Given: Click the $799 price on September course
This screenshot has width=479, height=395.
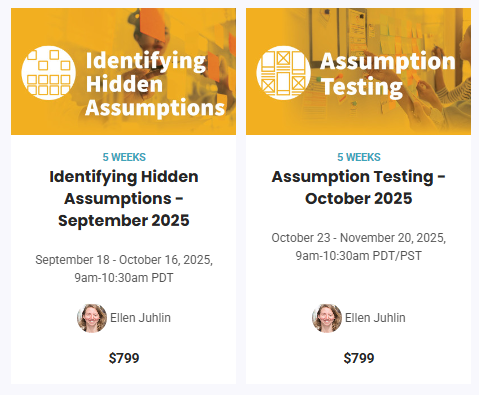Looking at the screenshot, I should click(x=124, y=358).
